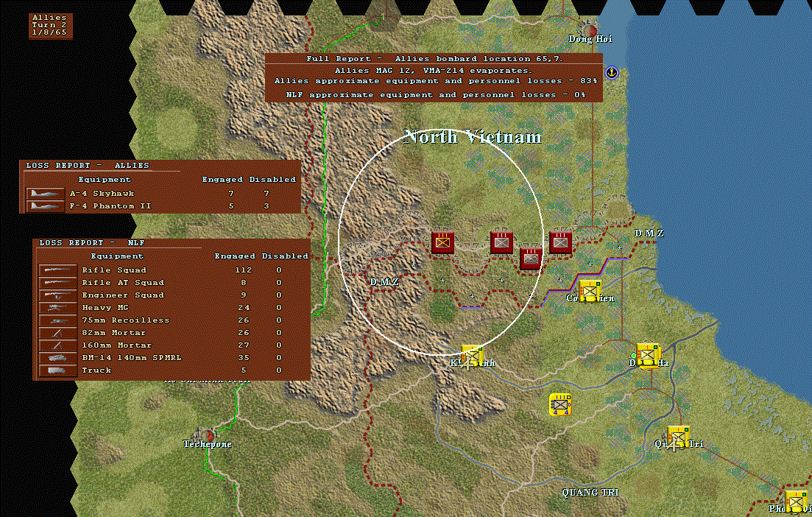Click the '160mm Mortar' row text
Viewport: 812px width, 517px height.
[117, 345]
